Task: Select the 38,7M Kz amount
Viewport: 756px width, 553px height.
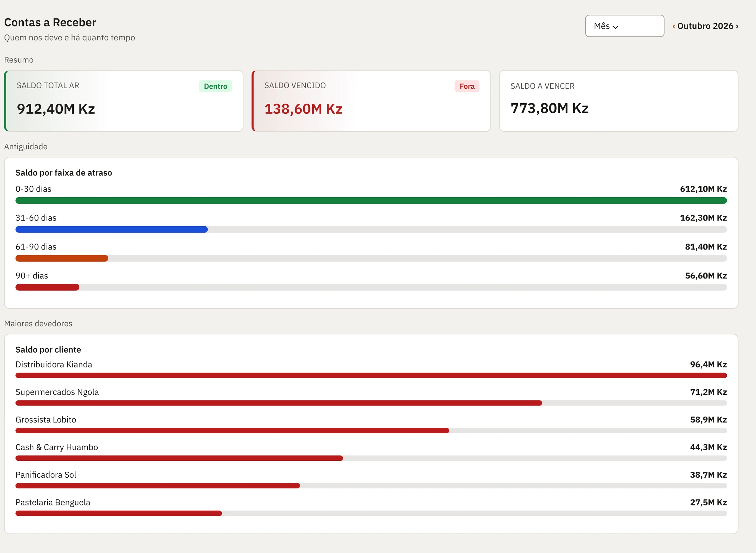Action: [x=708, y=475]
